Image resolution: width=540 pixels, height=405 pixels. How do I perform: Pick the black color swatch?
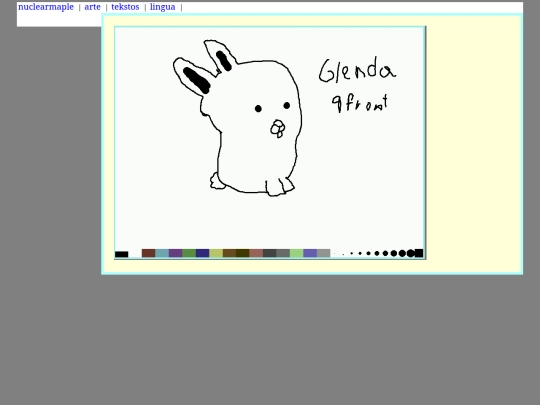[x=122, y=254]
